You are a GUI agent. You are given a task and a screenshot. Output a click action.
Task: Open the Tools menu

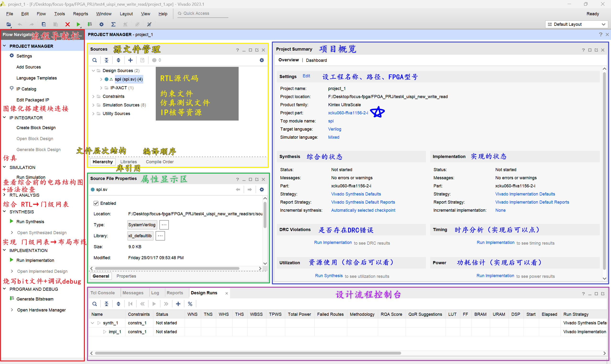[x=59, y=14]
